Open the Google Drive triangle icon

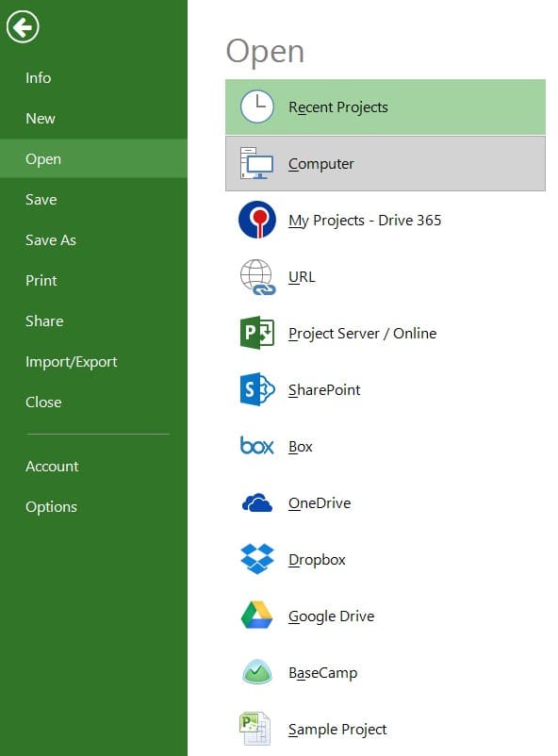256,616
